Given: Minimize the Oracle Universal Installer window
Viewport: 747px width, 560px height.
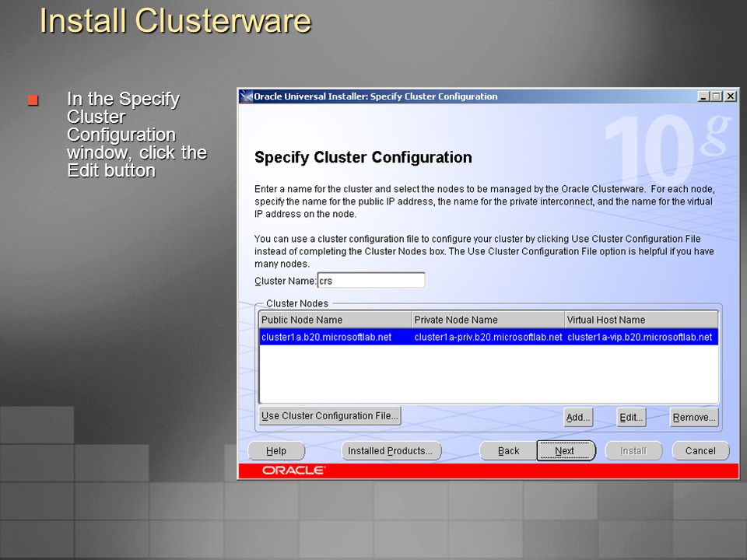Looking at the screenshot, I should (703, 96).
